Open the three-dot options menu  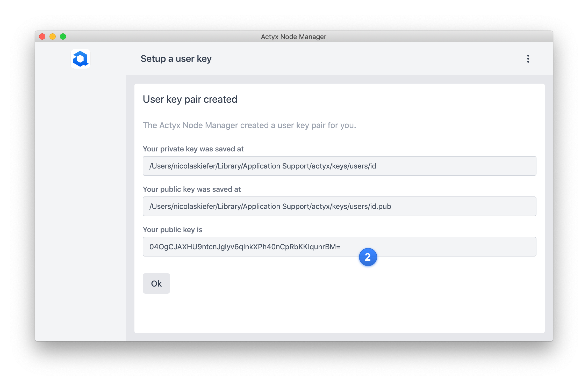(x=528, y=59)
